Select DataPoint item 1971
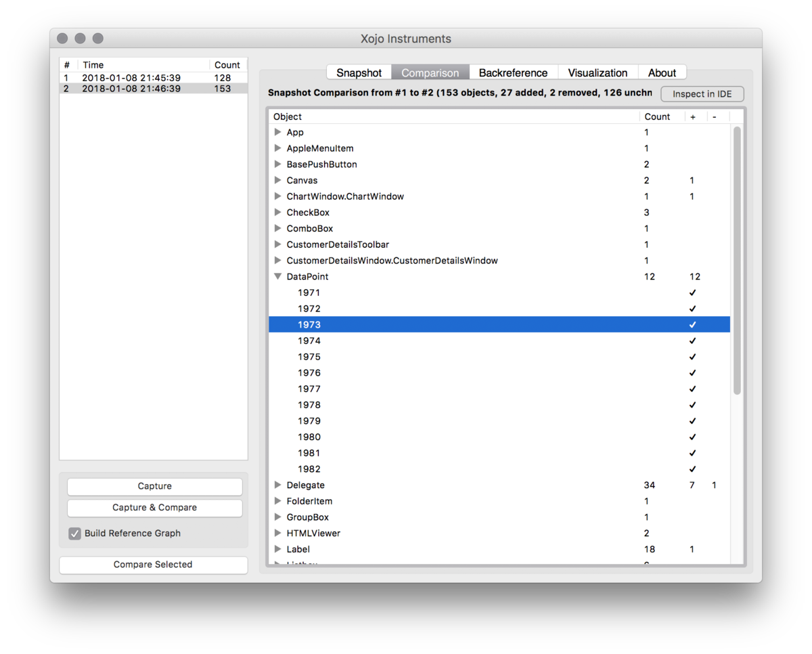This screenshot has height=654, width=812. click(x=499, y=293)
